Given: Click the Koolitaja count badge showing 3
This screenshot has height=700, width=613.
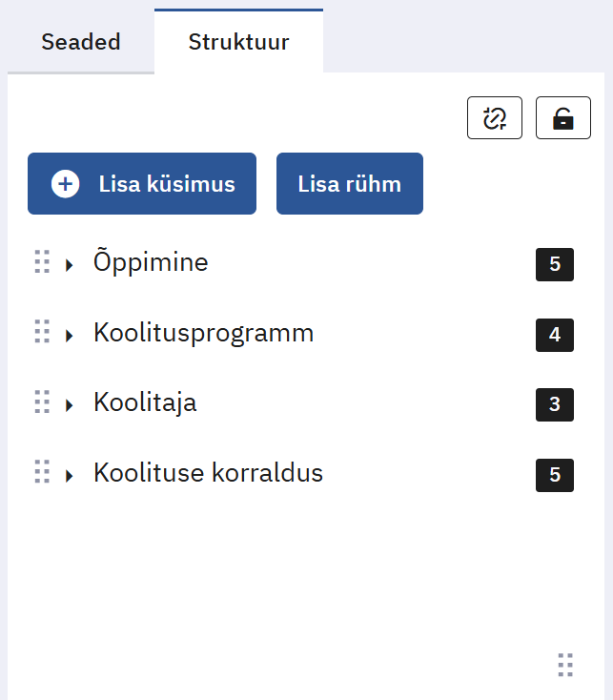Looking at the screenshot, I should [555, 404].
